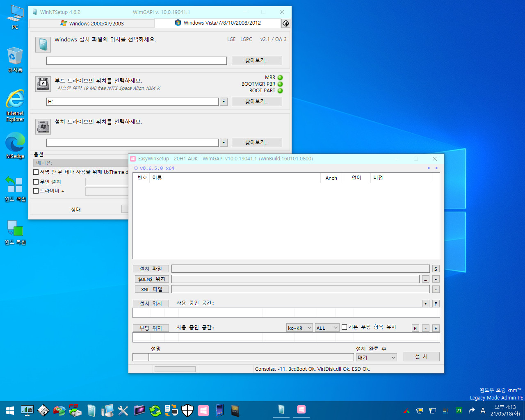Image resolution: width=525 pixels, height=420 pixels.
Task: Switch to Windows Vista/7/8/10/2008/2012 tab
Action: pos(218,23)
